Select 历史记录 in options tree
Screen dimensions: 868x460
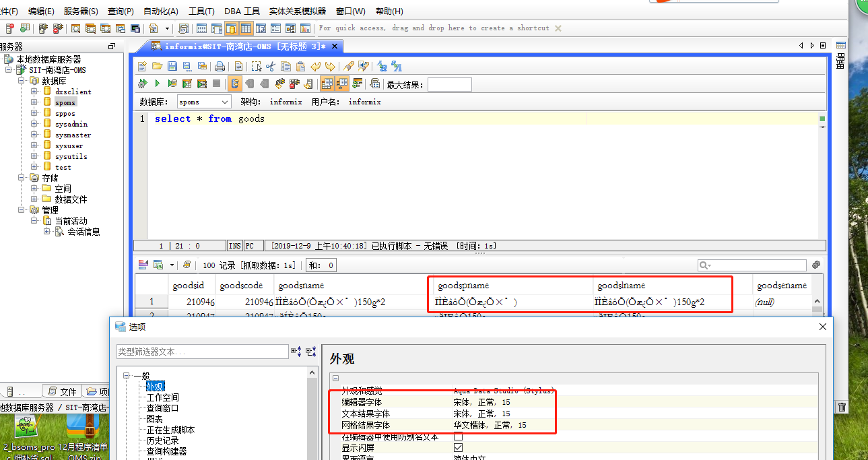coord(163,440)
